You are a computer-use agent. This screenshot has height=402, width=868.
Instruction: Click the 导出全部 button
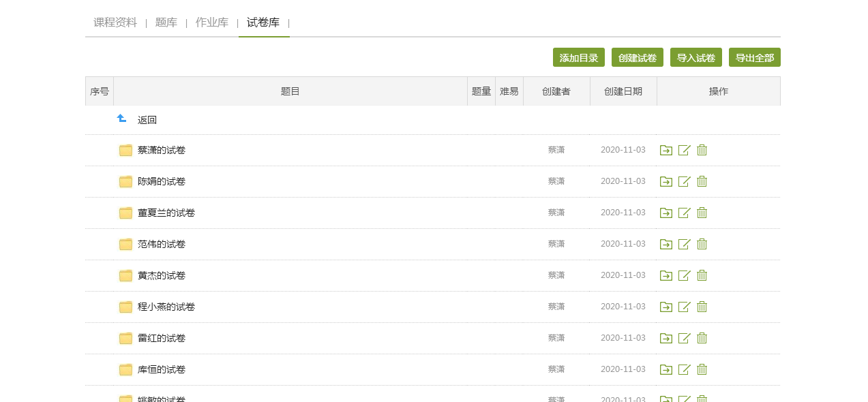[x=754, y=57]
